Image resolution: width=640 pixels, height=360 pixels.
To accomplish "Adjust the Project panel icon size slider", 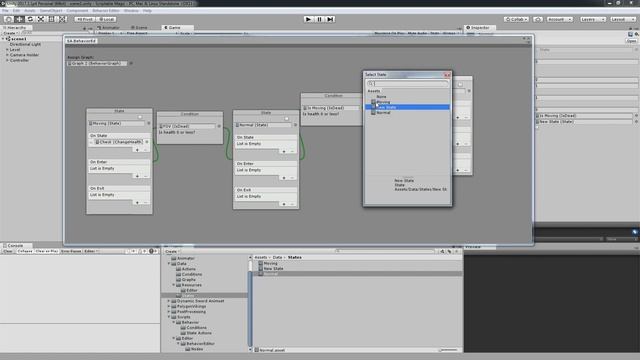I will pyautogui.click(x=449, y=350).
